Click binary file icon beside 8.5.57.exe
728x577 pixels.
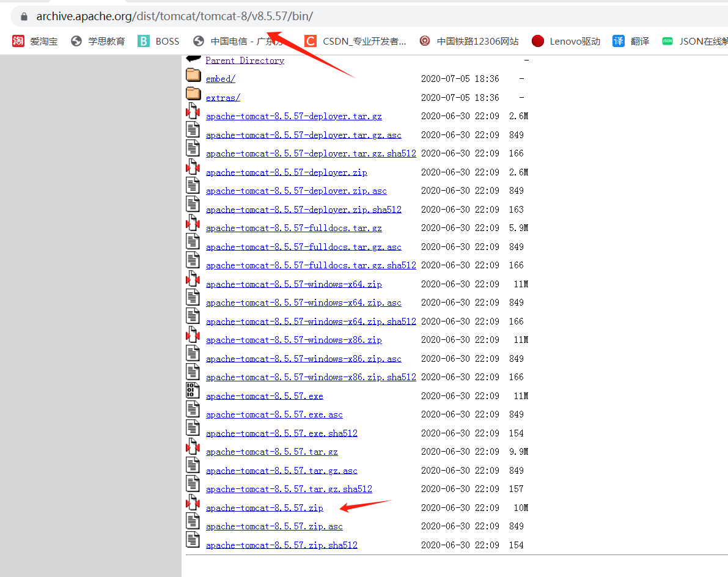[193, 391]
